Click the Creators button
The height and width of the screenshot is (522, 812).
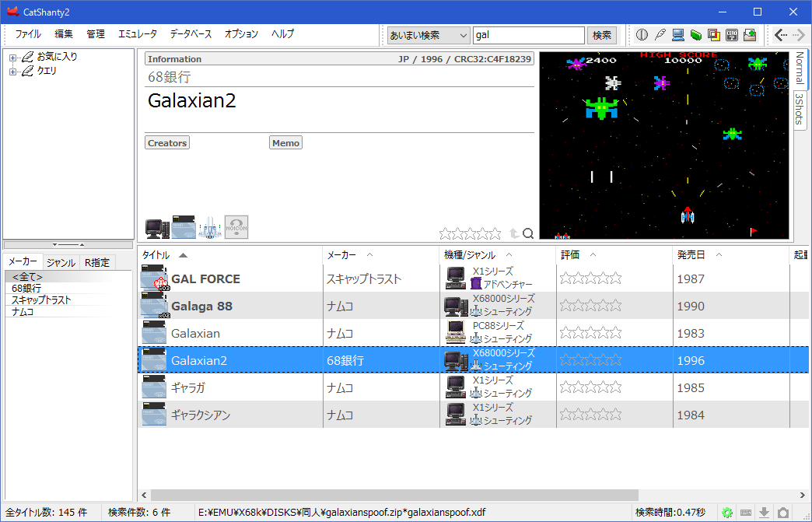167,143
